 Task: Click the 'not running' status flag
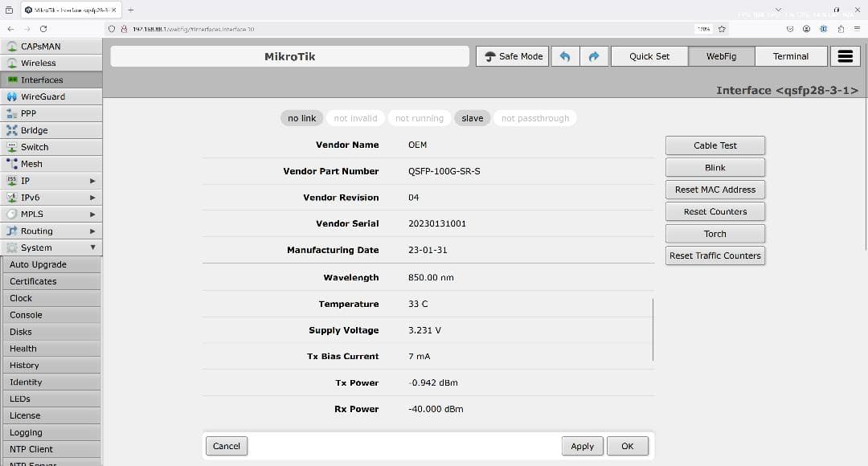click(x=419, y=118)
